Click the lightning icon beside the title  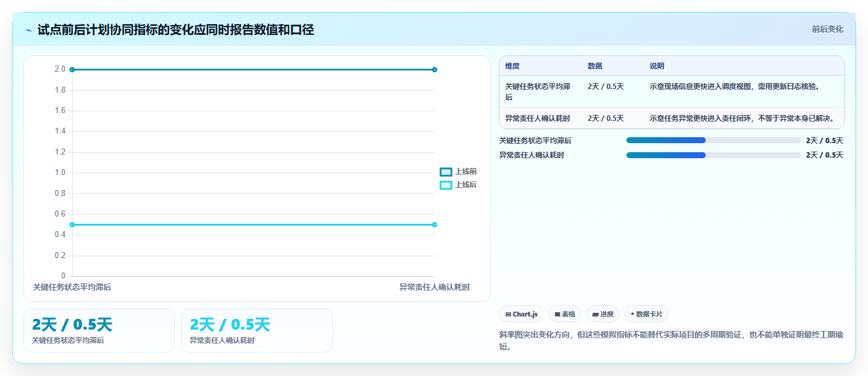(x=28, y=30)
